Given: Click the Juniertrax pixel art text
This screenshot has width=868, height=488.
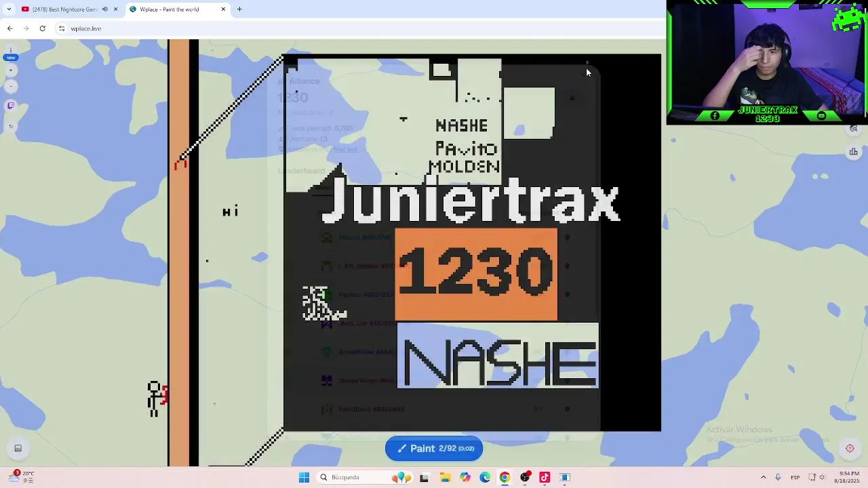Looking at the screenshot, I should click(471, 201).
